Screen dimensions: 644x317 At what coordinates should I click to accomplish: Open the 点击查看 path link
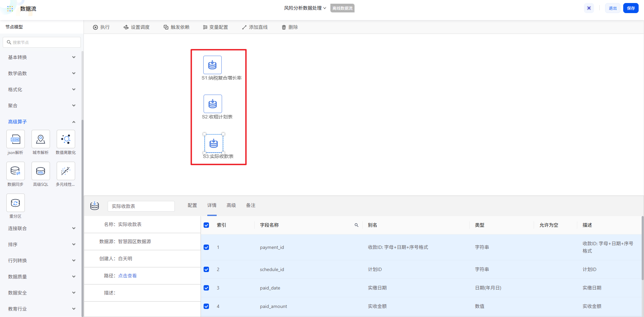127,276
